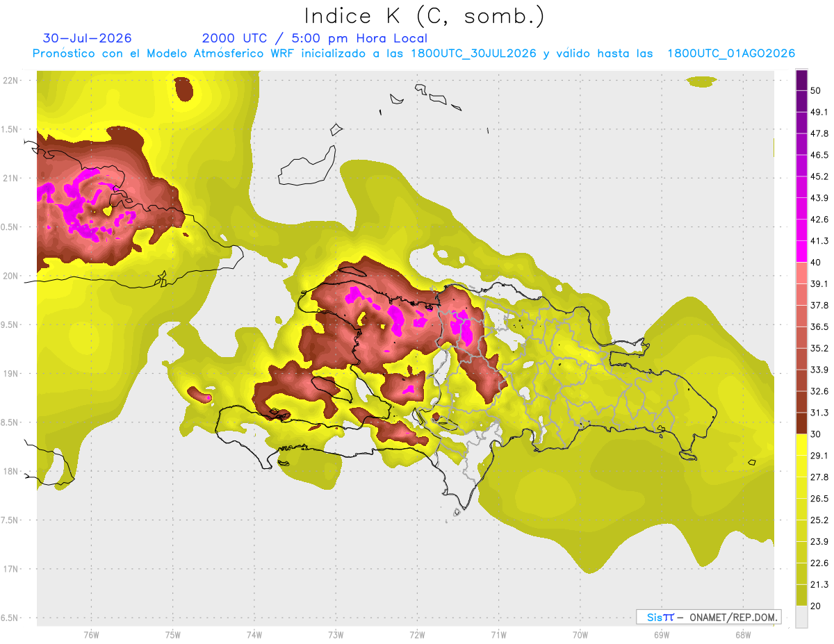Click the '49.1' colorbar value
Screen dimensions: 834x644
point(819,112)
